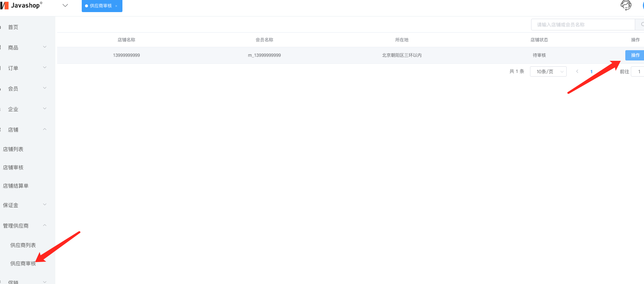Screen dimensions: 644x284
Task: Click the 会员名称 column header
Action: (x=264, y=40)
